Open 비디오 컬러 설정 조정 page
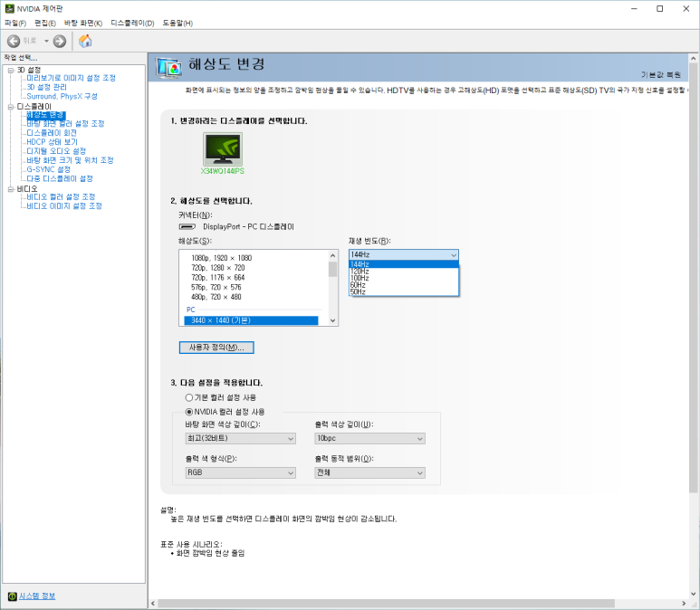Viewport: 700px width, 610px height. (x=61, y=196)
